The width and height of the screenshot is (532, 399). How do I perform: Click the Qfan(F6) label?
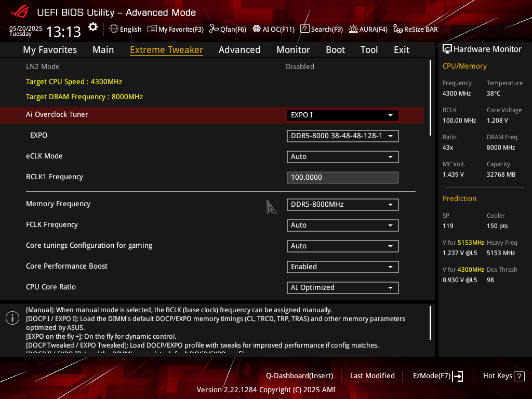coord(233,29)
